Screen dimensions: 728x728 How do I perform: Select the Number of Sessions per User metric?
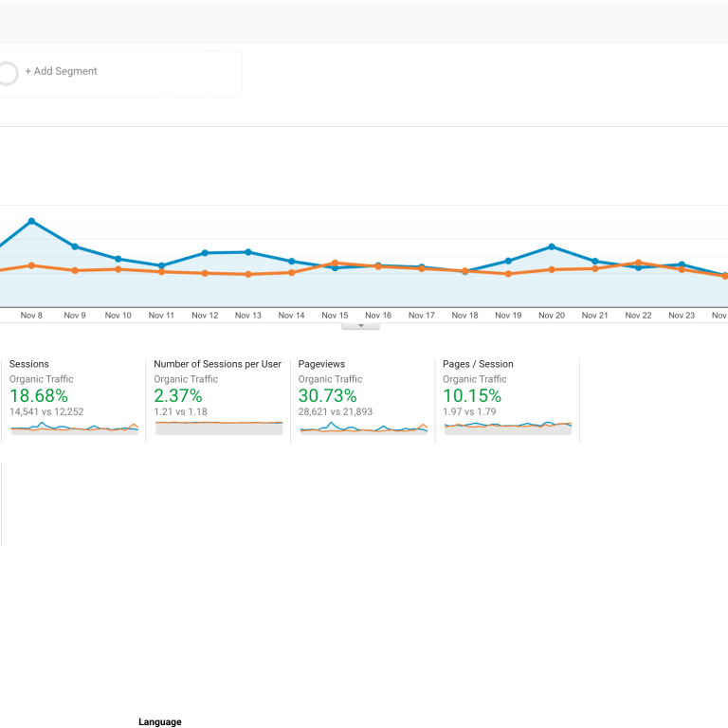217,364
